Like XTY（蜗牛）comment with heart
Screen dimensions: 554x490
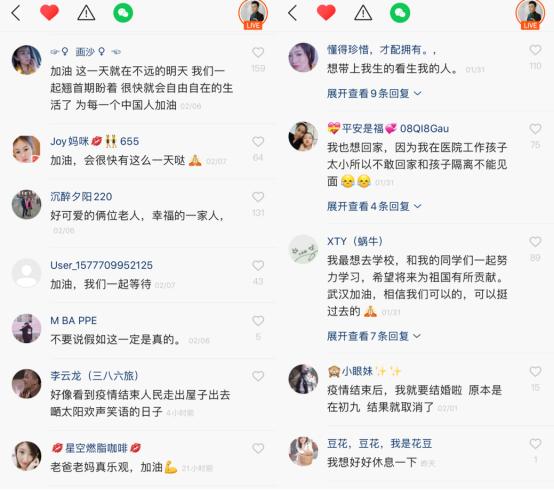(535, 242)
